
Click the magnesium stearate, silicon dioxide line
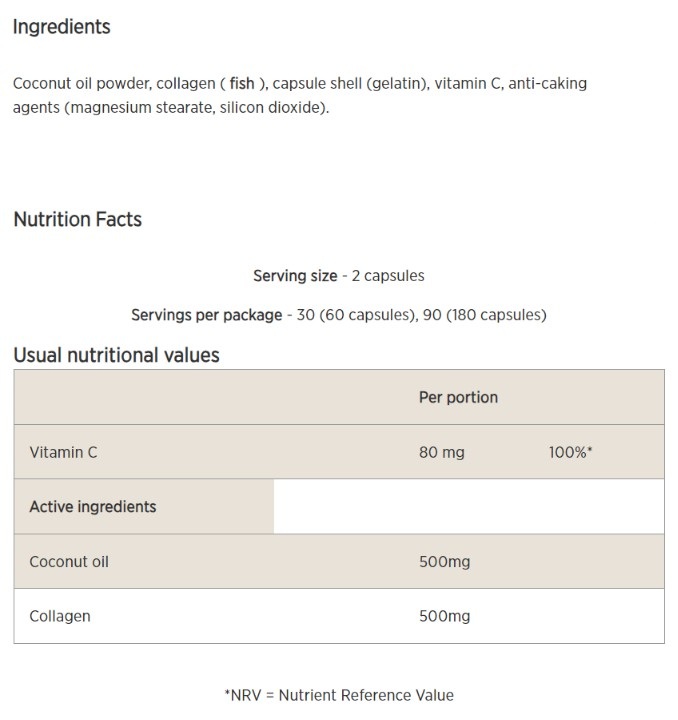point(196,107)
